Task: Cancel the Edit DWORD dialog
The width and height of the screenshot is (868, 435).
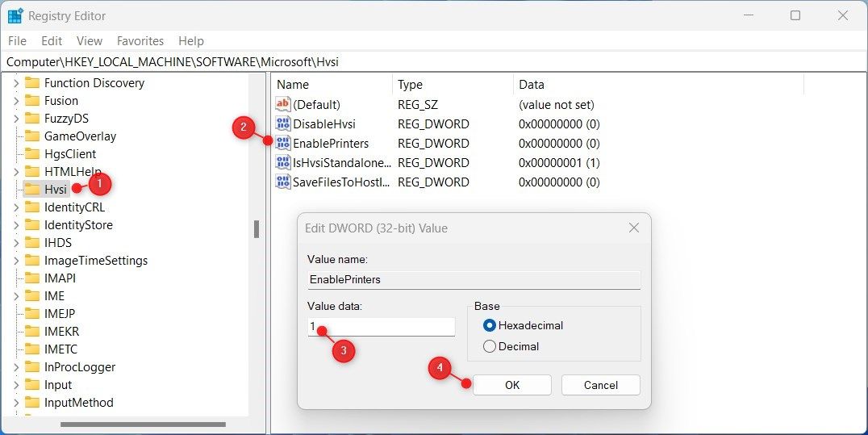Action: coord(601,385)
